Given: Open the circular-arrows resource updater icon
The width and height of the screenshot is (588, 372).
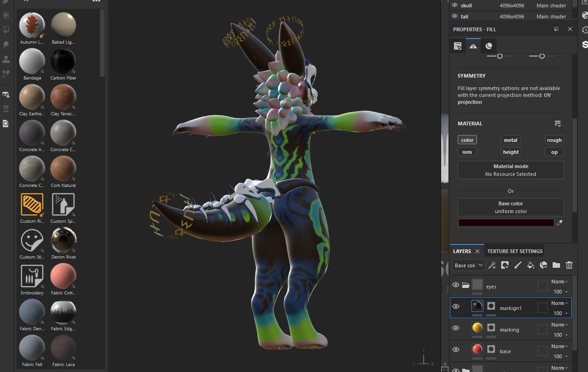Looking at the screenshot, I should (6, 124).
